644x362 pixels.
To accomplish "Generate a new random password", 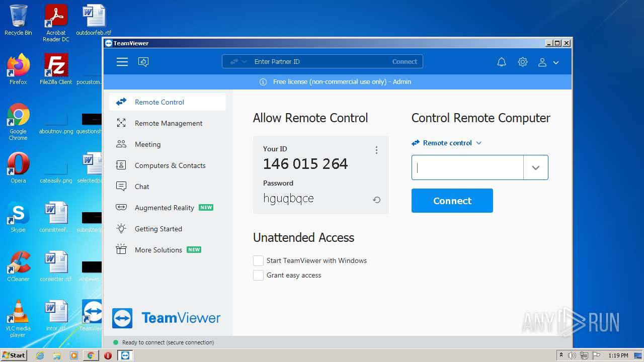I will coord(376,200).
